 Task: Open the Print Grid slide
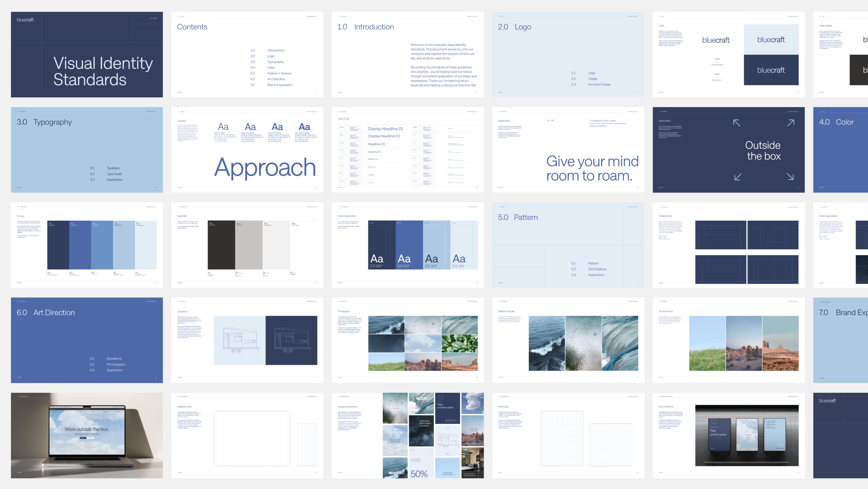[x=568, y=435]
